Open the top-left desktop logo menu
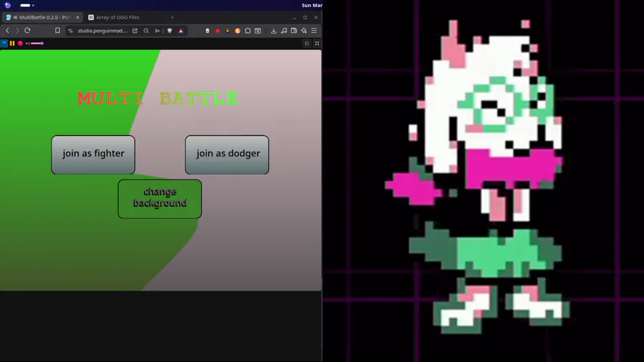Viewport: 644px width, 362px height. click(7, 5)
